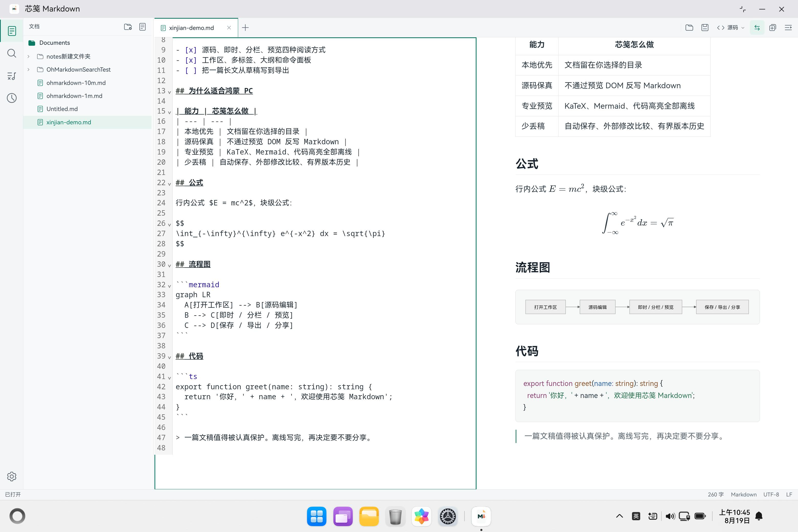Click the 打开工作区 flowchart node in preview
798x532 pixels.
[x=545, y=307]
